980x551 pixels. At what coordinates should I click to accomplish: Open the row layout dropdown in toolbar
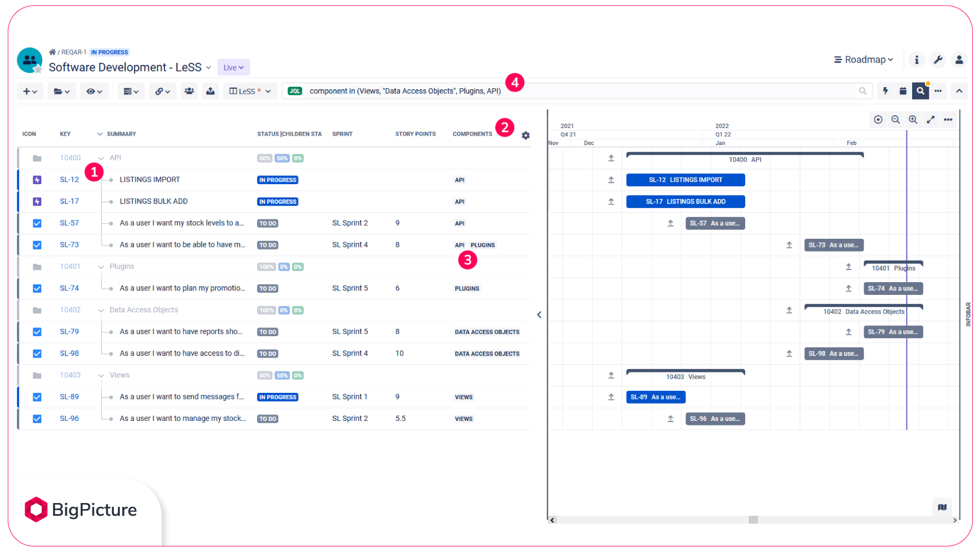tap(131, 91)
